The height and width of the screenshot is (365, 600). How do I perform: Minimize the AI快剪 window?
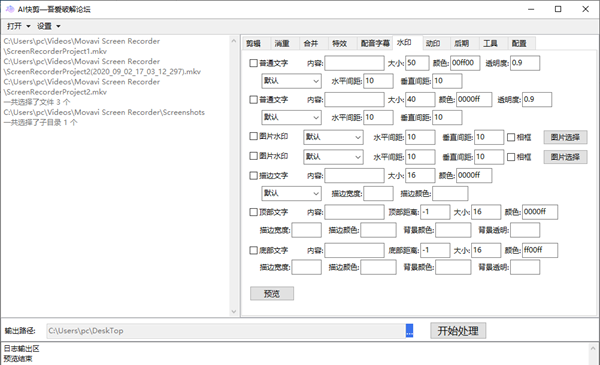531,9
